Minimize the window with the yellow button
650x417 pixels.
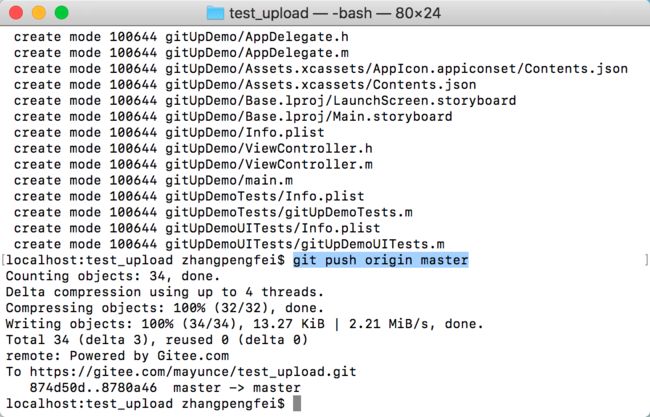[x=39, y=13]
